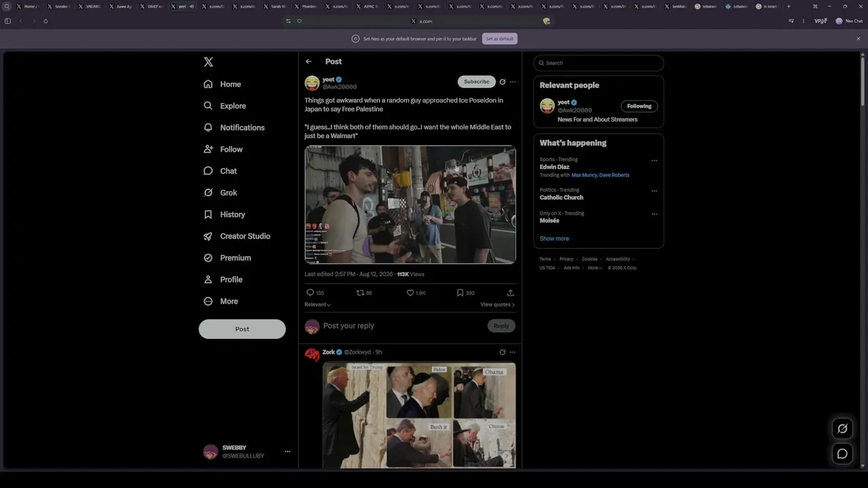Bookmark the post with 392 bookmarks
This screenshot has height=488, width=868.
[x=460, y=293]
